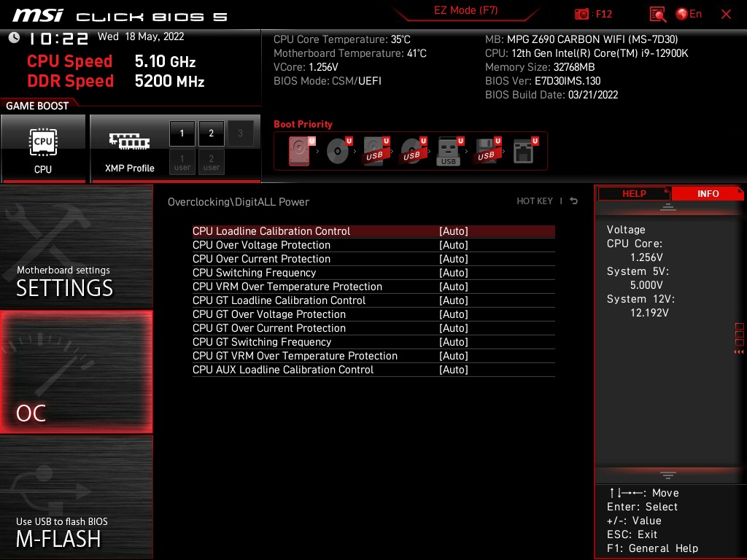Open the HOT KEY list
The width and height of the screenshot is (747, 560).
pos(535,201)
